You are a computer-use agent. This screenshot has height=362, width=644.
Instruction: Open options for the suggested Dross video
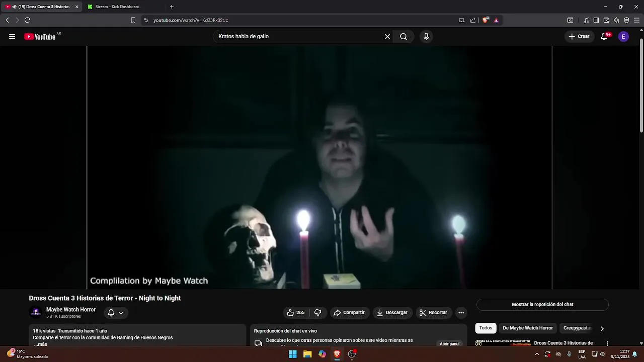pyautogui.click(x=607, y=343)
